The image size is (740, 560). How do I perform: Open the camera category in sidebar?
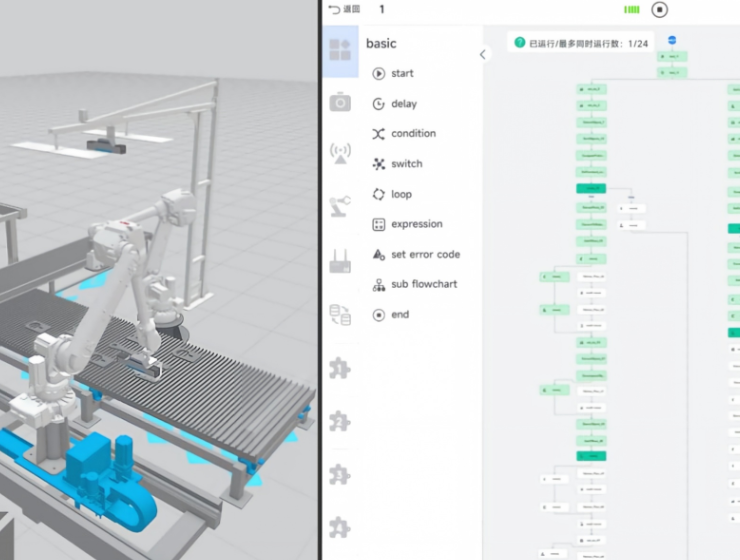pos(340,102)
